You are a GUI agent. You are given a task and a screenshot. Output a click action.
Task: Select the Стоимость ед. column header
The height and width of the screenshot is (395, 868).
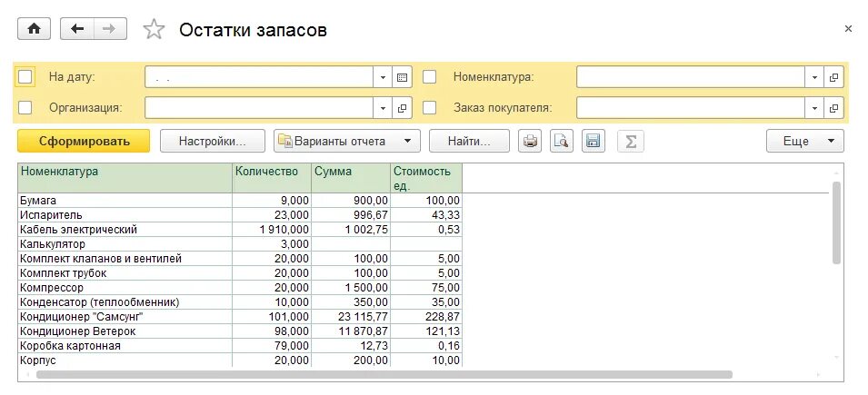426,178
